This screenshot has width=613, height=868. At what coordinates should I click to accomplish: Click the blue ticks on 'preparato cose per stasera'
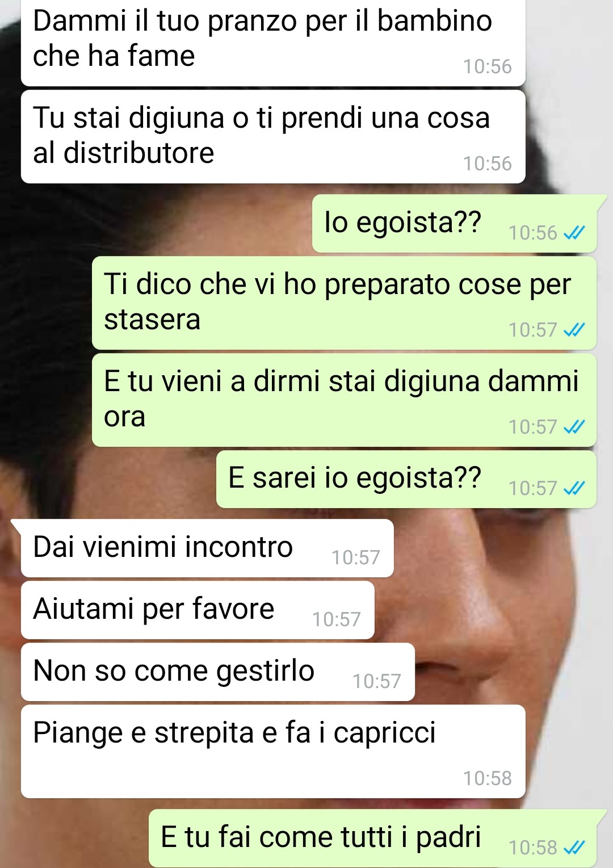pyautogui.click(x=574, y=330)
